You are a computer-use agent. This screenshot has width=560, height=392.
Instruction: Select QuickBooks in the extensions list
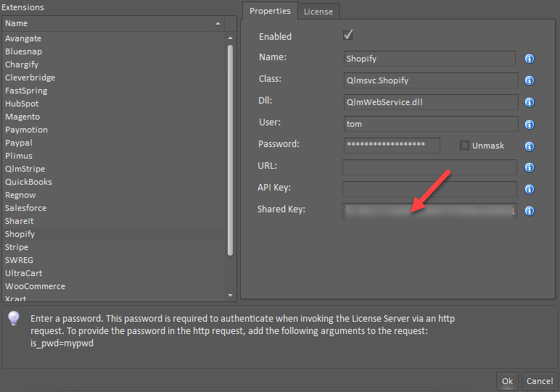[113, 182]
